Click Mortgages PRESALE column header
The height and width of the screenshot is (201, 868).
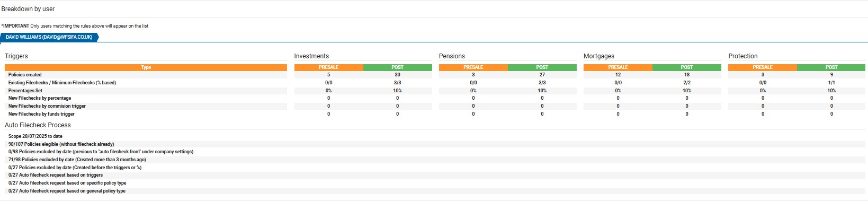(618, 67)
